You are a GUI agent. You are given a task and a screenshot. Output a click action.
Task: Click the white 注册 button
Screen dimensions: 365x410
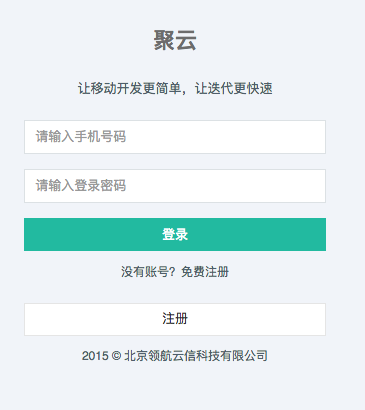coord(175,319)
